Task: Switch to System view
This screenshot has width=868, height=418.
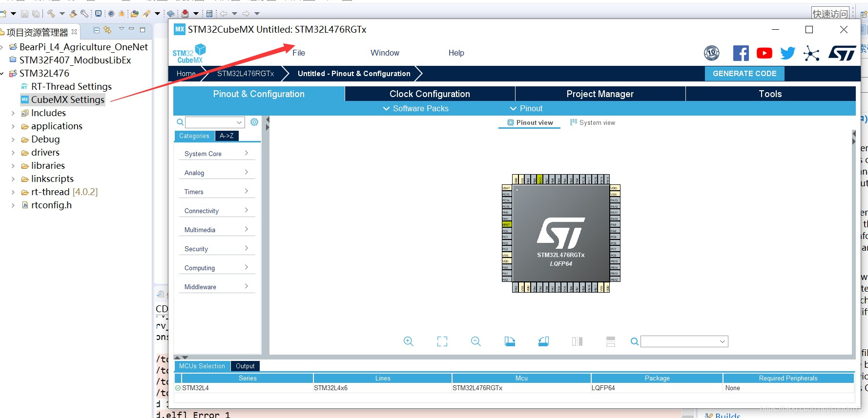Action: pyautogui.click(x=593, y=122)
